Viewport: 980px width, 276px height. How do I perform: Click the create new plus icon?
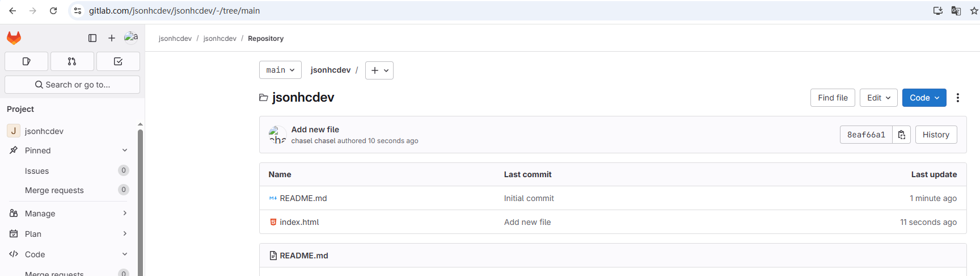112,38
